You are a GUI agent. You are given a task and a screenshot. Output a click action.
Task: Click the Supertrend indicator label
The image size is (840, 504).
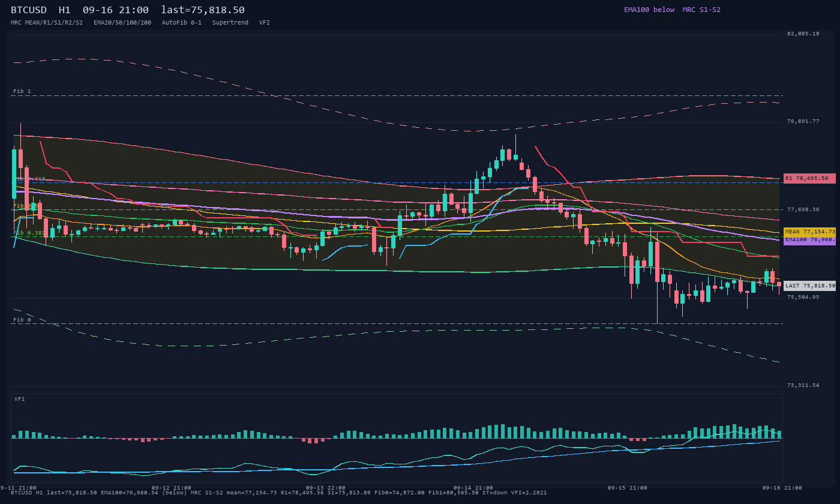point(230,23)
